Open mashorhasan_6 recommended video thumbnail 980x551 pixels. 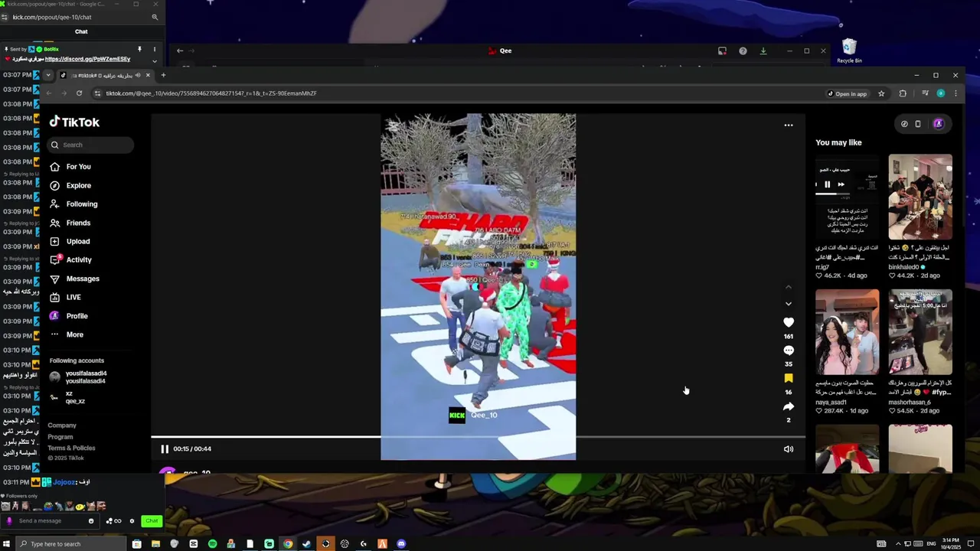coord(920,332)
